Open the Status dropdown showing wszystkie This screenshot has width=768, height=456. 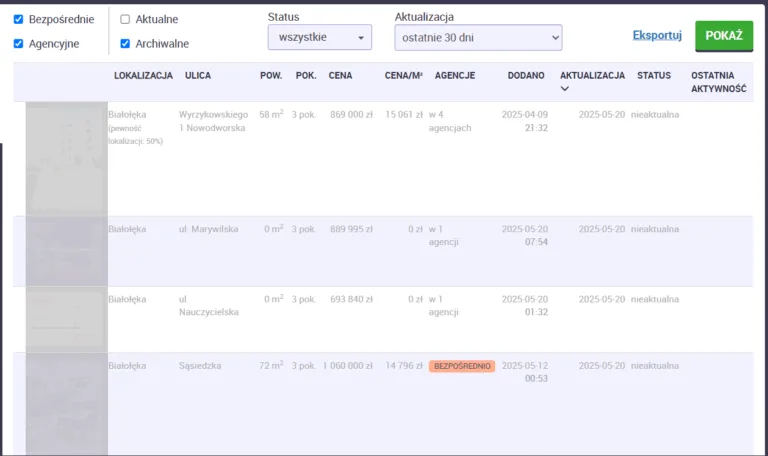click(x=319, y=38)
